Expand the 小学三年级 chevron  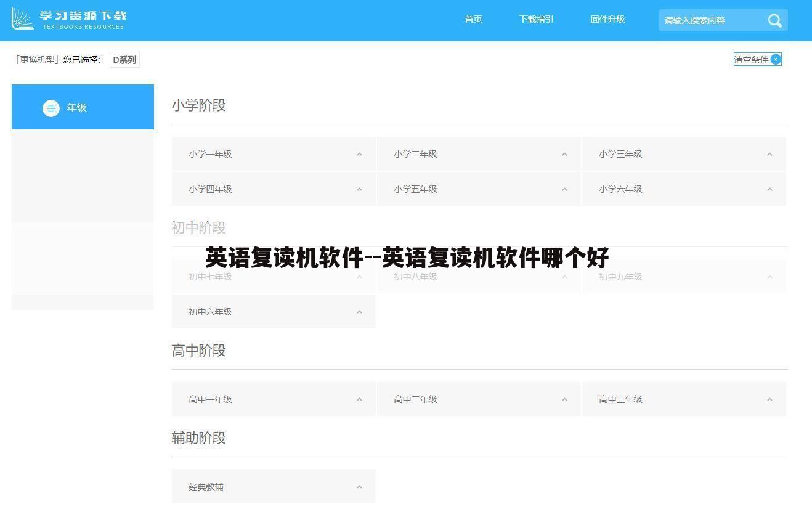pos(769,154)
